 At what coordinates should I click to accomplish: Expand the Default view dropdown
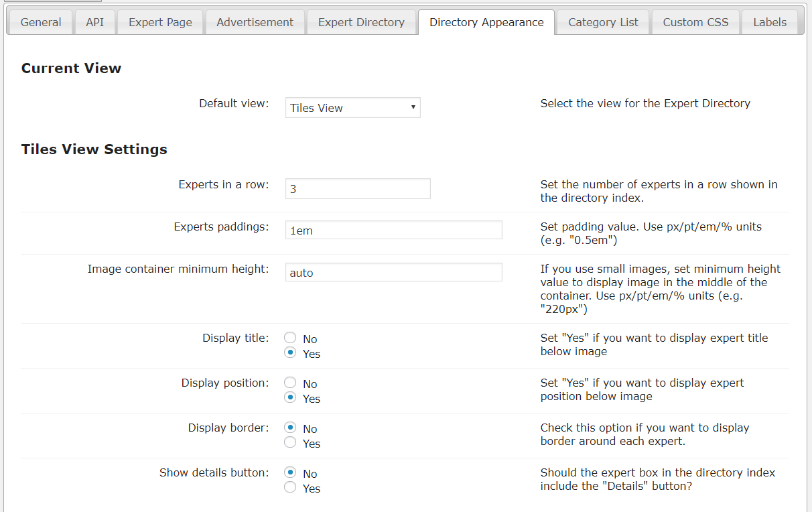[352, 108]
